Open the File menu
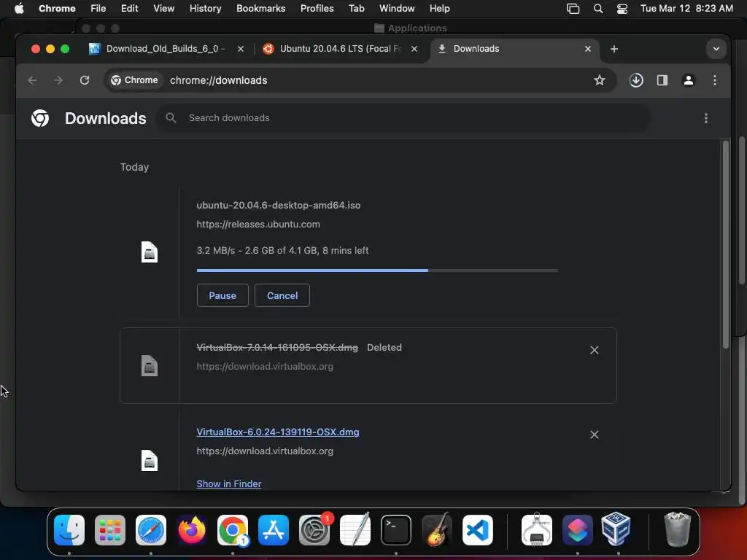Viewport: 747px width, 560px height. [x=98, y=9]
